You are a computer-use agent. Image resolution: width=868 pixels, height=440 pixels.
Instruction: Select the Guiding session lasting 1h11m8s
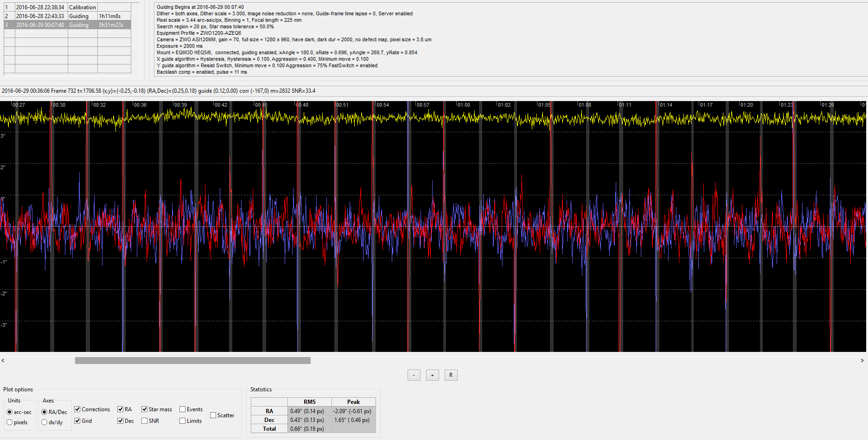pos(67,16)
